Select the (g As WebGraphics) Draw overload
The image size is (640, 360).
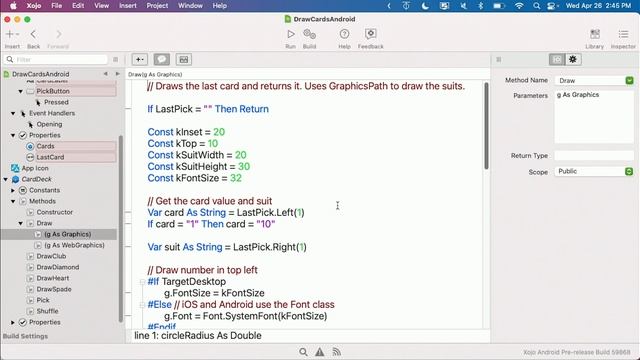[x=74, y=245]
